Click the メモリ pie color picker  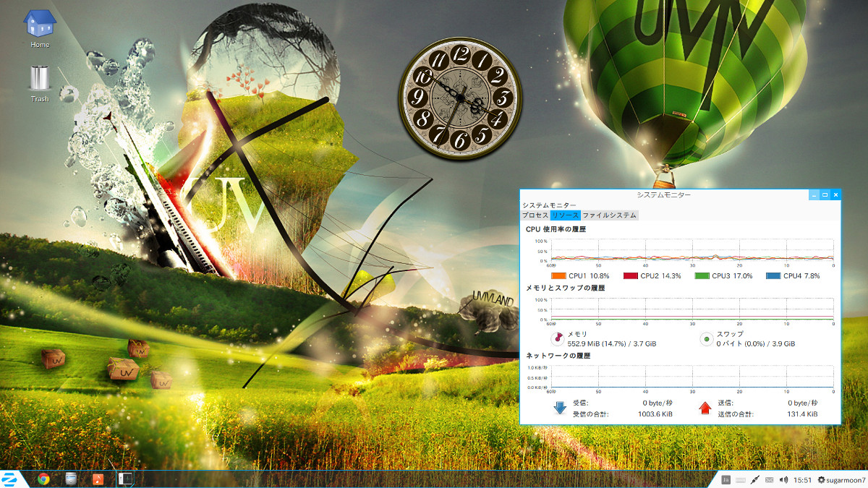[558, 339]
